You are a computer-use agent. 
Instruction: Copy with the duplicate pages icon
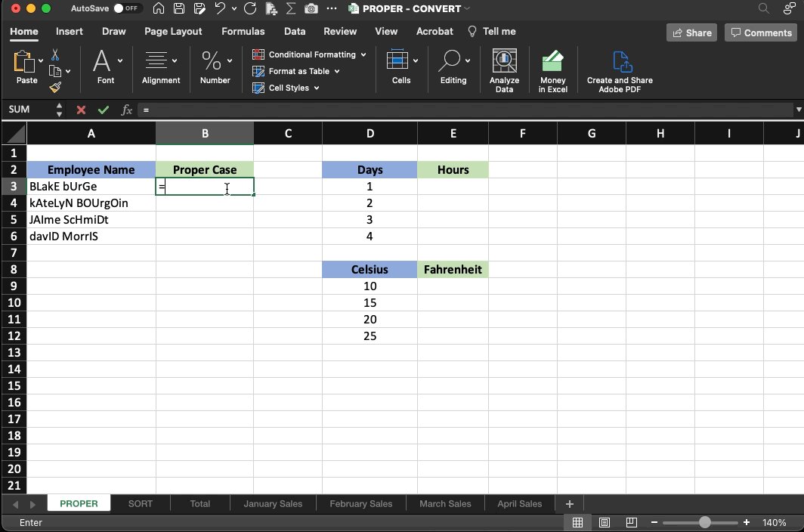coord(55,71)
